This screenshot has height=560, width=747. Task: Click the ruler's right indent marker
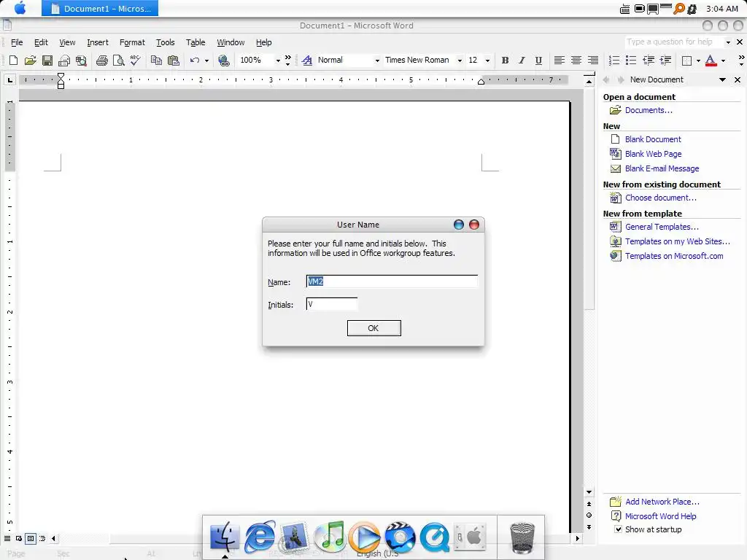[x=481, y=82]
